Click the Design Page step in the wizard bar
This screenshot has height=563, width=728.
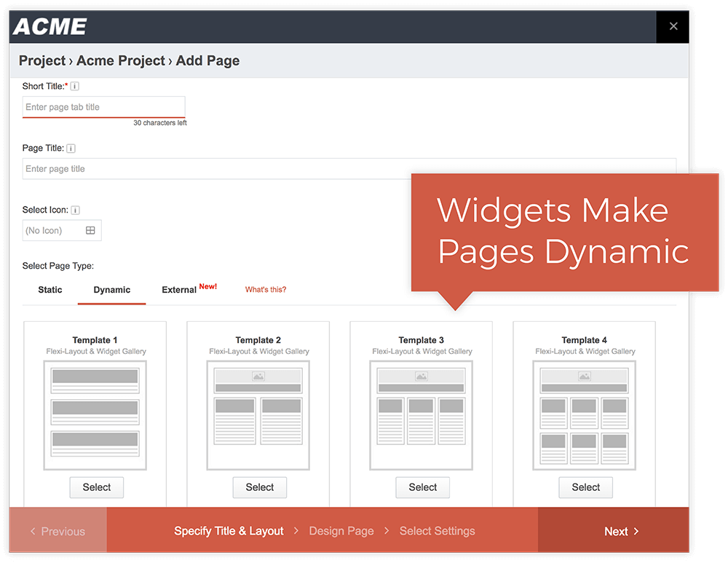341,531
